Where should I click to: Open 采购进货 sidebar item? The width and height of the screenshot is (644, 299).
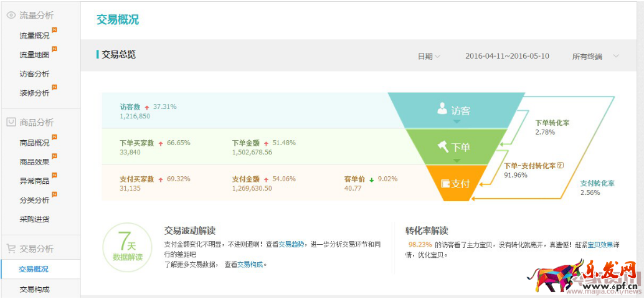(x=34, y=219)
